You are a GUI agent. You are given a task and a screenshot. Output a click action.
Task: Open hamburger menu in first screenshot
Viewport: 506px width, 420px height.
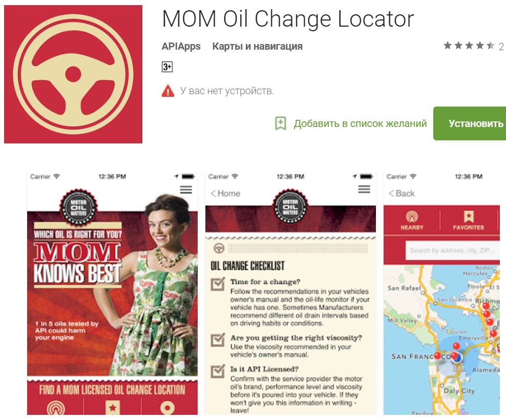pos(186,190)
